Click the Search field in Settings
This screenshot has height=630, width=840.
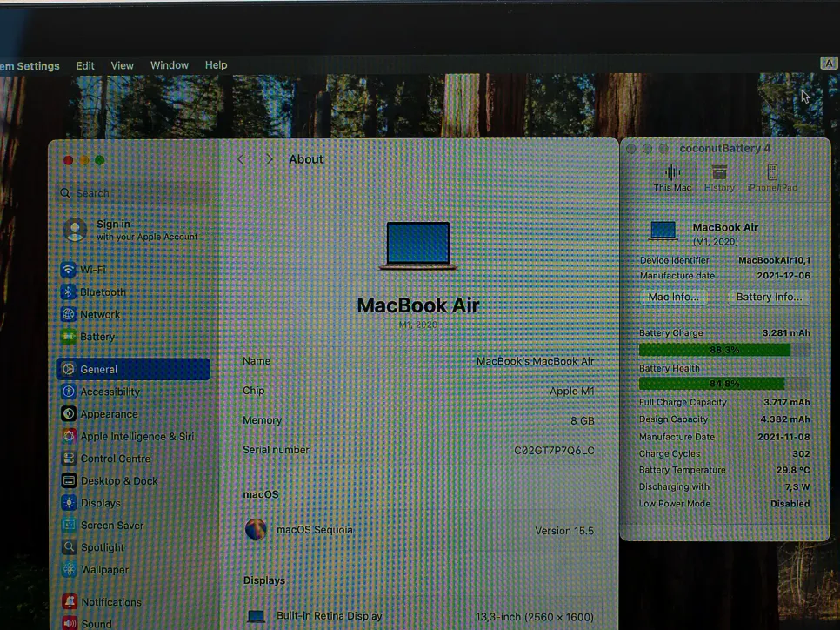point(134,193)
